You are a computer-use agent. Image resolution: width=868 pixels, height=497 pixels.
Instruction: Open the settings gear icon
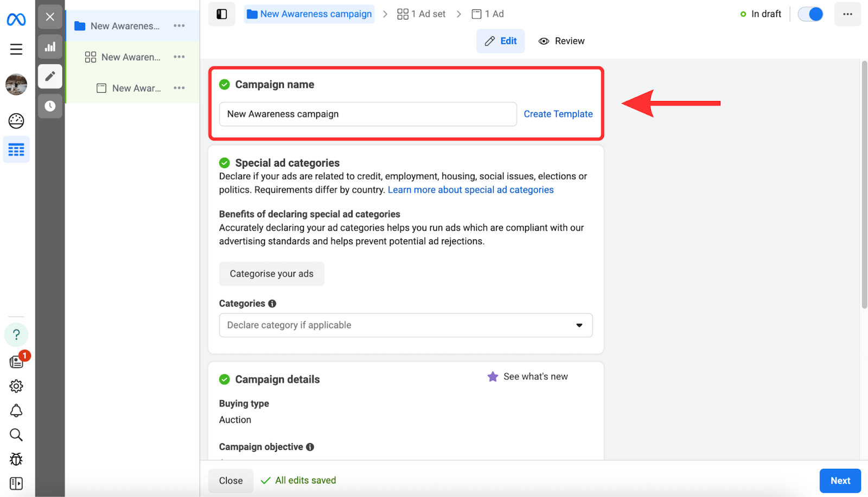16,386
